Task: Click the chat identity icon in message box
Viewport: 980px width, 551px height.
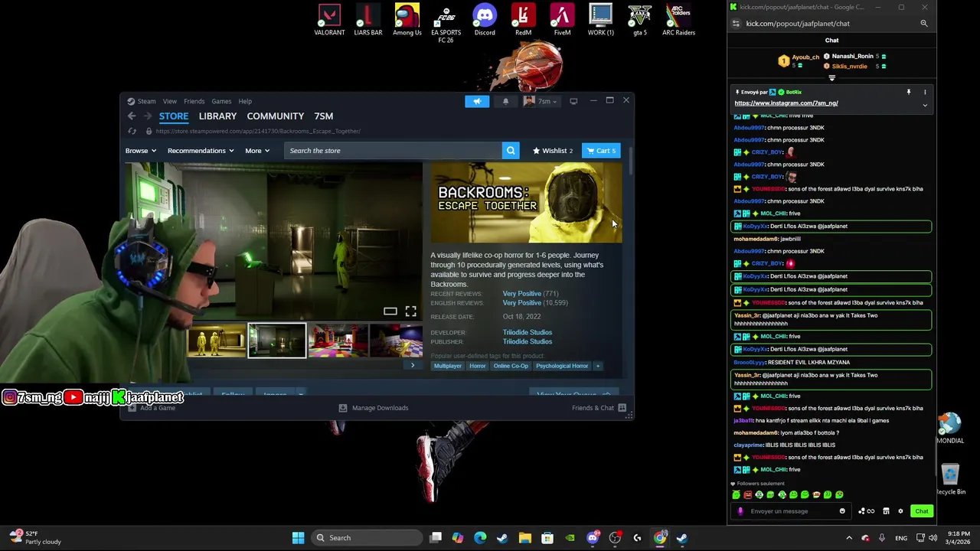Action: (740, 511)
